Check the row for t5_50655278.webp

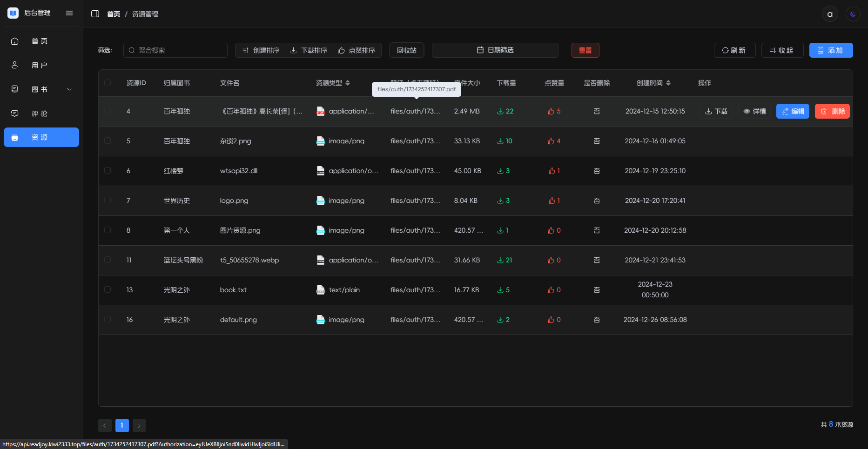click(108, 260)
